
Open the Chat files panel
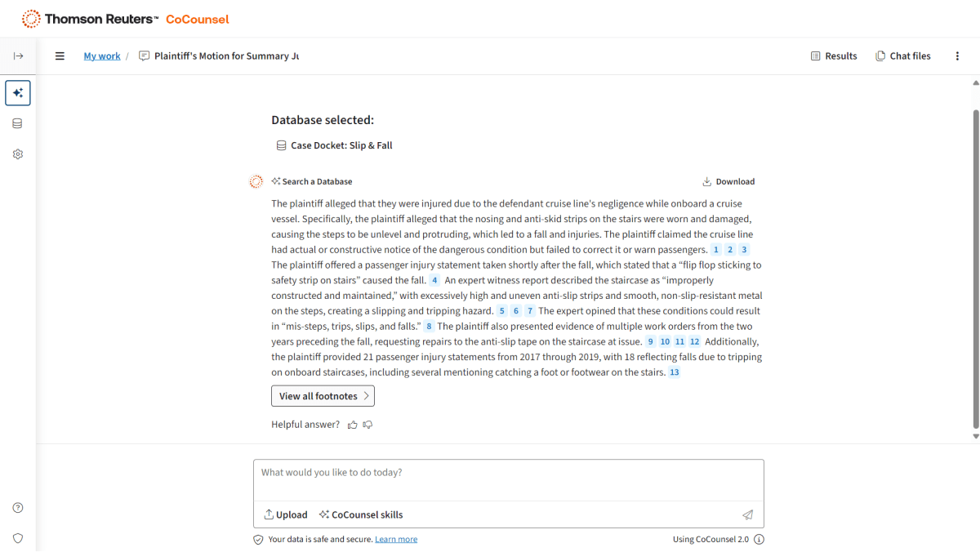click(903, 56)
